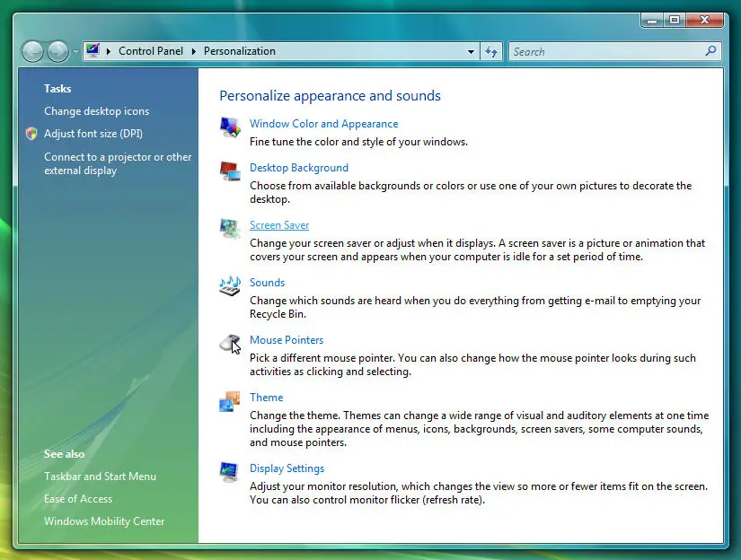741x560 pixels.
Task: Select Control Panel in the breadcrumb
Action: (x=151, y=51)
